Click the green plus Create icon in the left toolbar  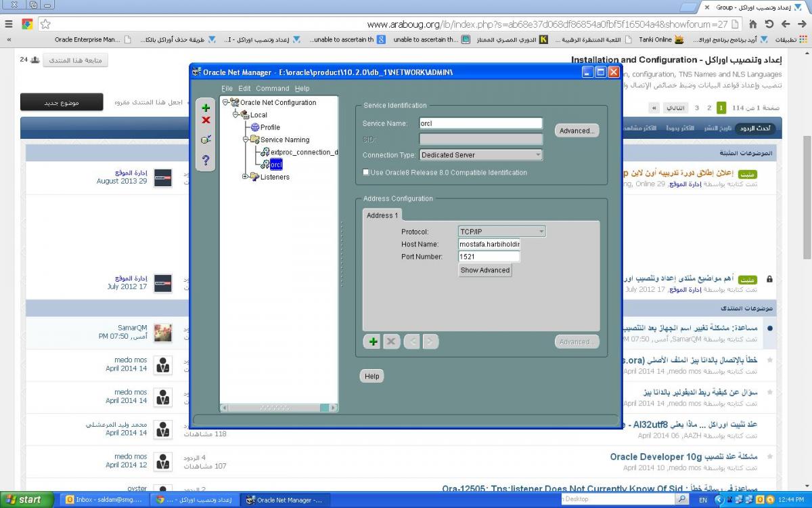pos(206,108)
